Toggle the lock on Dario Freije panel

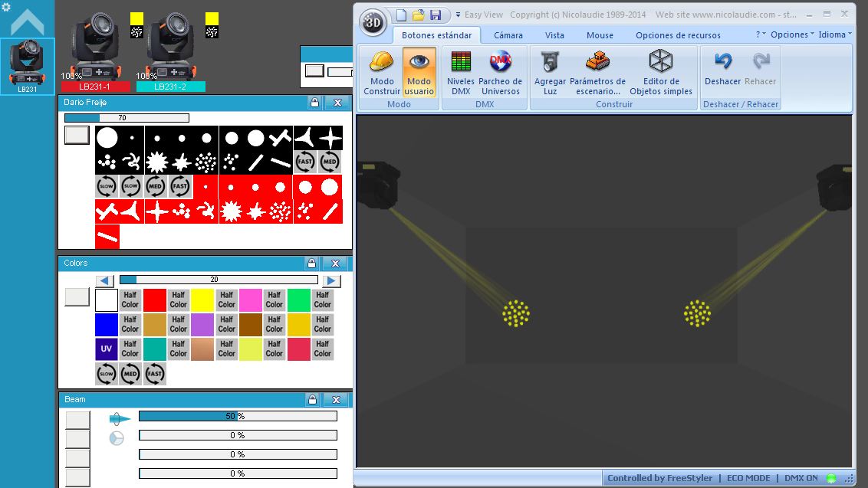[x=314, y=103]
